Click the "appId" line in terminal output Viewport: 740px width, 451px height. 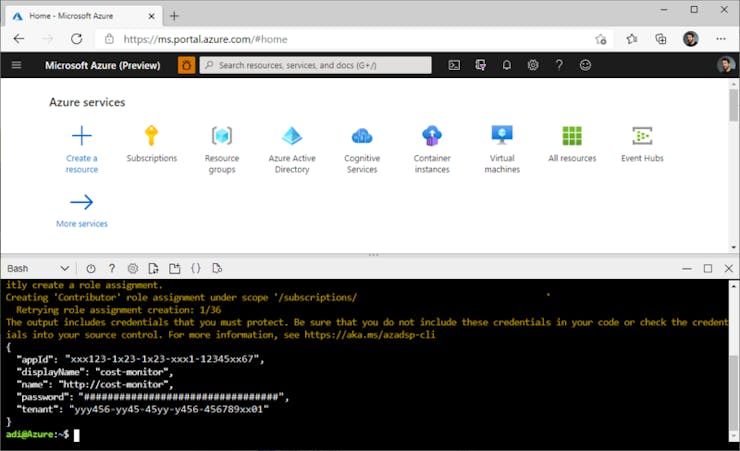(140, 359)
